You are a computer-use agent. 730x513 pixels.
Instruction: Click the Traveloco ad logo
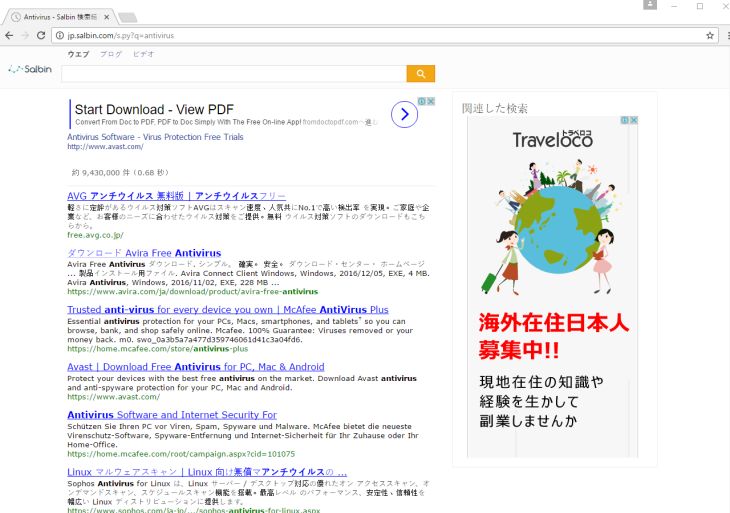click(553, 139)
